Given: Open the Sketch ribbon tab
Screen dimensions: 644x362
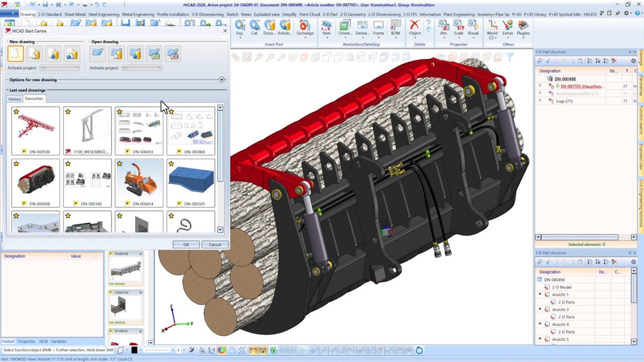Looking at the screenshot, I should coord(232,14).
